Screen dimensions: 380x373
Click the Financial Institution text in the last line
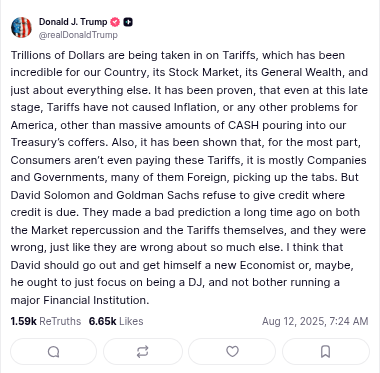[96, 300]
